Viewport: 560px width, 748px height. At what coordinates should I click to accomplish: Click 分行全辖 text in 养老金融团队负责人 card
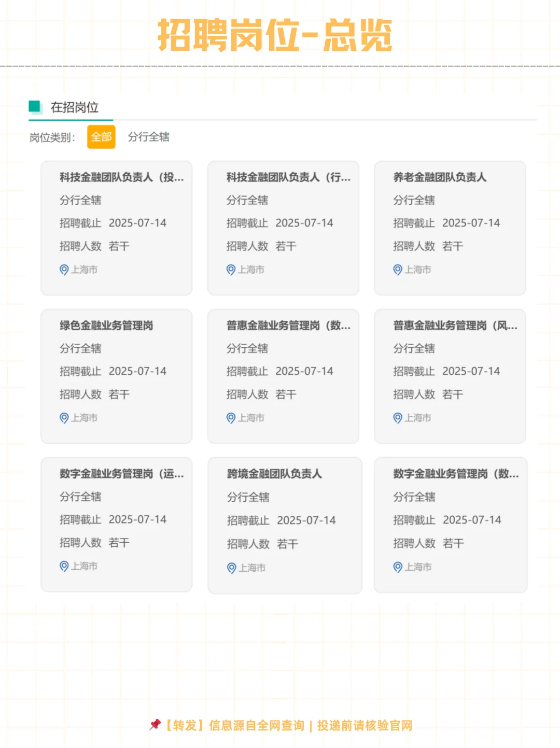(x=414, y=200)
